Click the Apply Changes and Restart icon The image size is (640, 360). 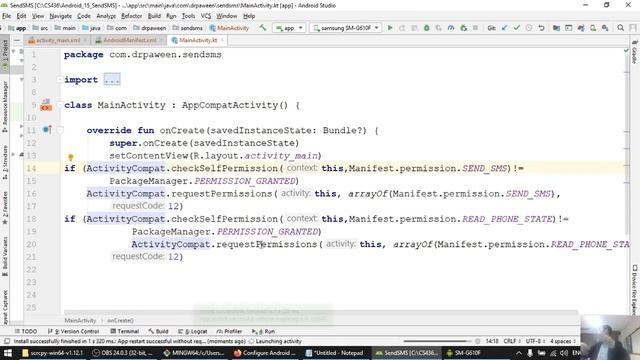click(402, 28)
